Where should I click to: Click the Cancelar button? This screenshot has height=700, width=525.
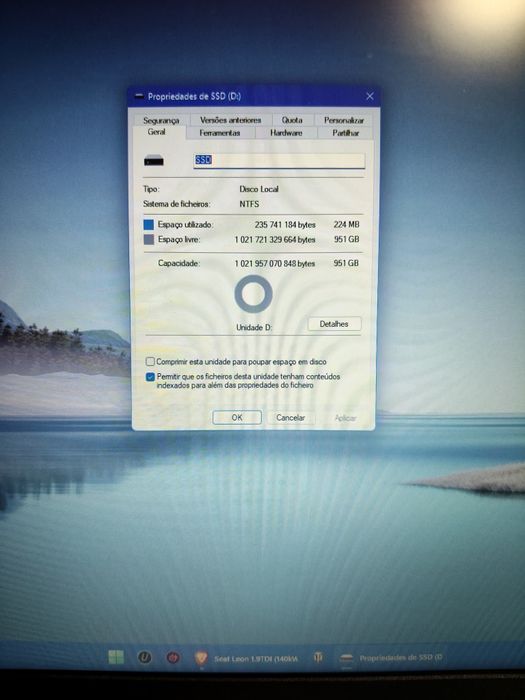pos(290,417)
